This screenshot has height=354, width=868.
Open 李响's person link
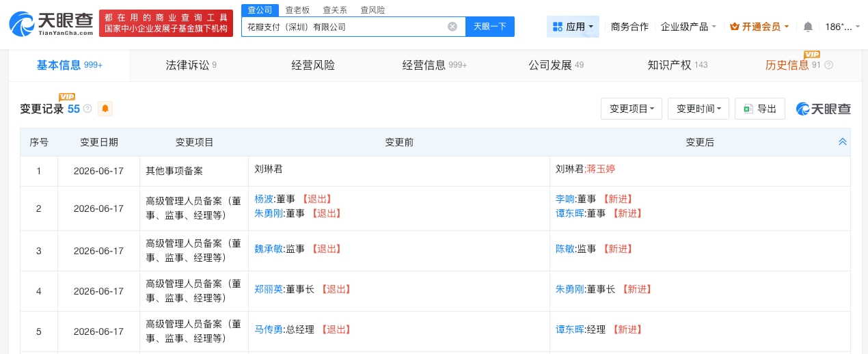(x=565, y=199)
